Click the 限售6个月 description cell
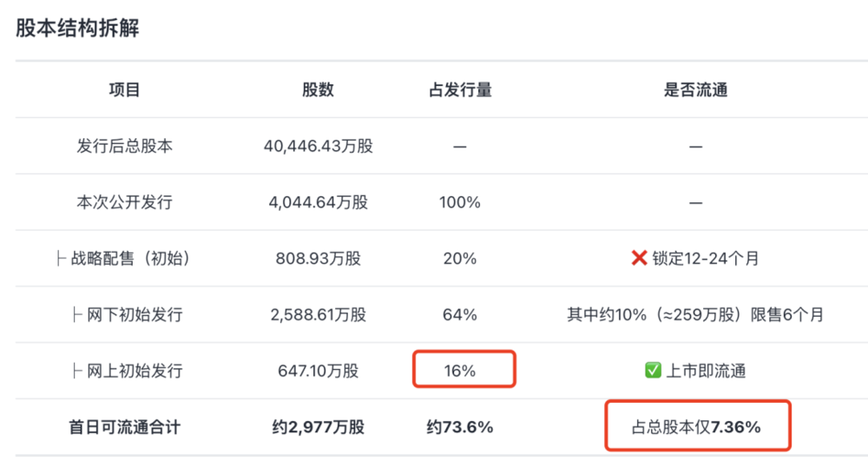Viewport: 868px width, 467px height. point(696,314)
